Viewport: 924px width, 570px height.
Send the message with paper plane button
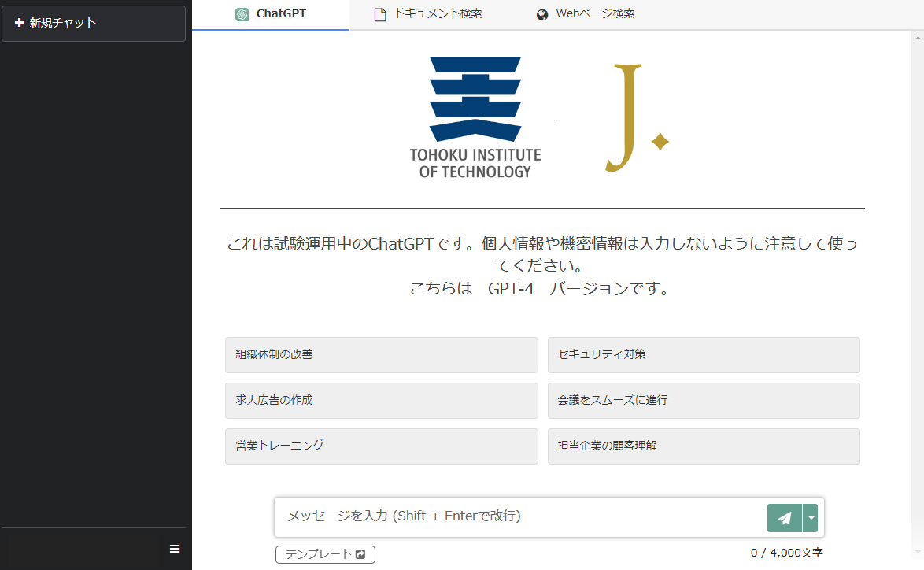click(785, 518)
